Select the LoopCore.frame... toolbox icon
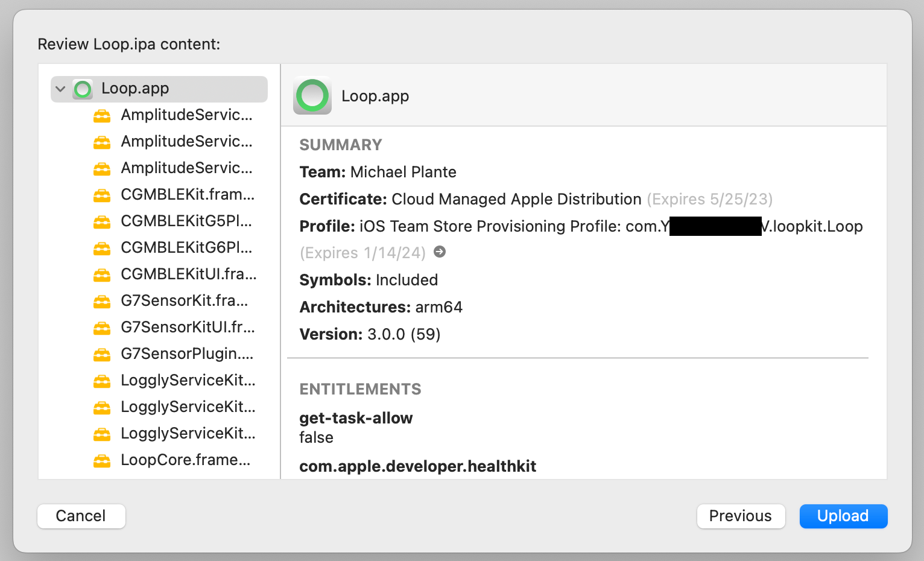The height and width of the screenshot is (561, 924). (x=102, y=460)
